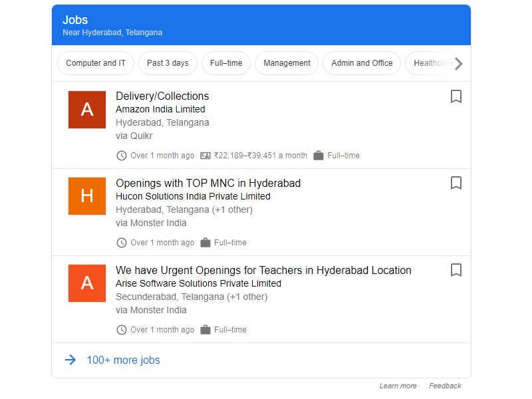Apply the Past 3 days filter

coord(168,63)
